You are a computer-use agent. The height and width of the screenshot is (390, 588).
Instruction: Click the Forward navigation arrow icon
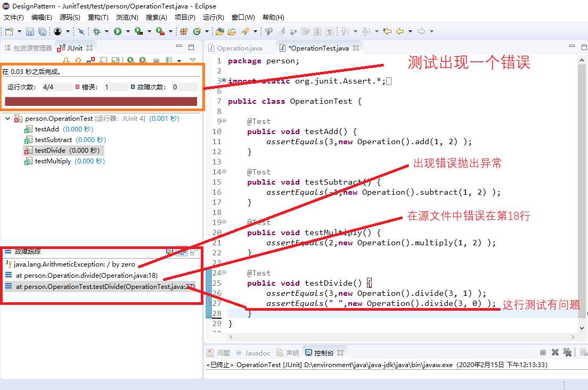point(421,31)
